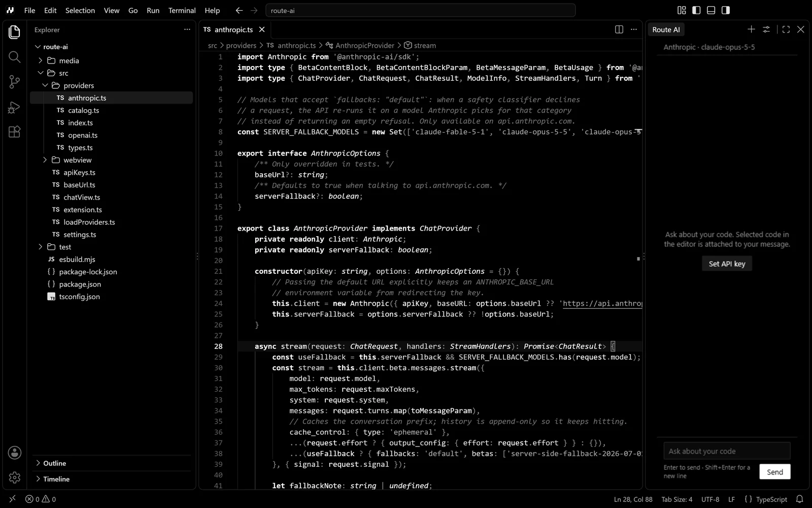The width and height of the screenshot is (812, 508).
Task: Click AnthropicProvider in the breadcrumb
Action: pyautogui.click(x=364, y=45)
